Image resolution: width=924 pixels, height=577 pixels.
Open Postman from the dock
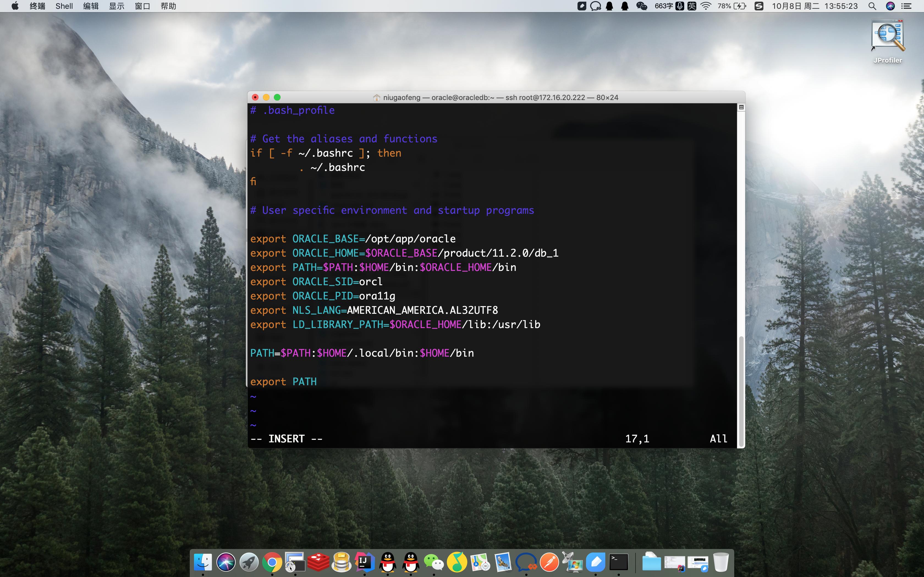point(549,562)
